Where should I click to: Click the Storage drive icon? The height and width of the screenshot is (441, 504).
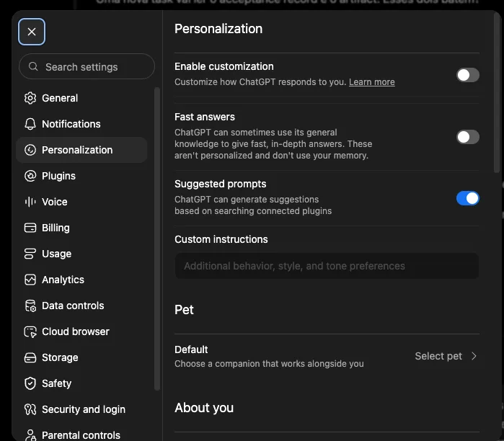point(30,357)
